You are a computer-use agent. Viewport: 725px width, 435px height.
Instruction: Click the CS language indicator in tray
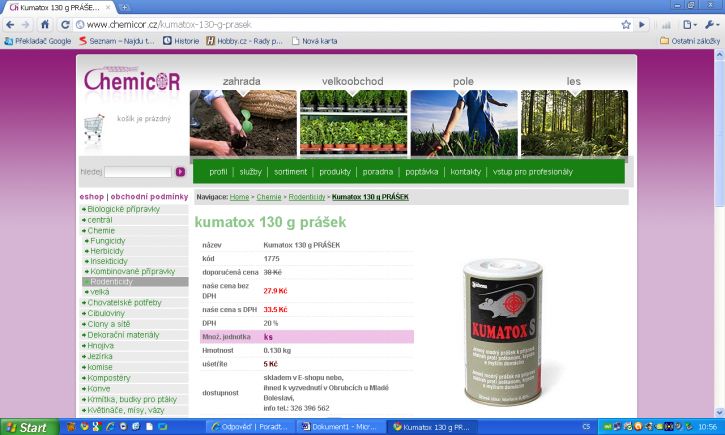pyautogui.click(x=586, y=427)
